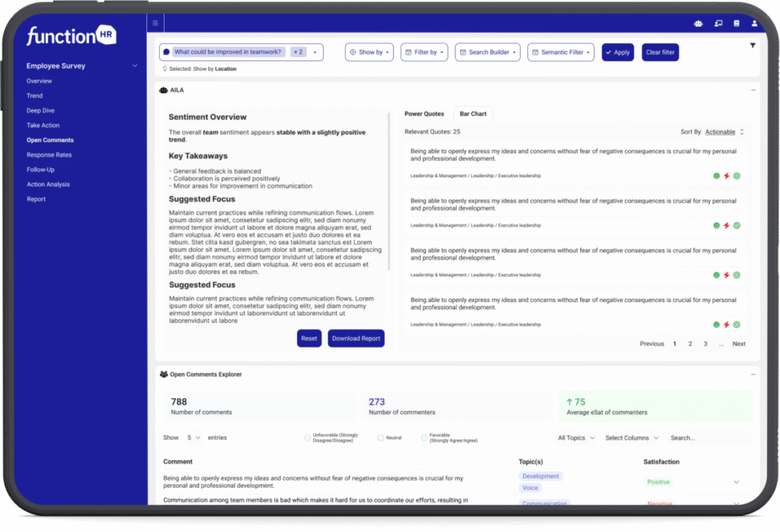Toggle the Favorable sentiment filter

pos(424,438)
